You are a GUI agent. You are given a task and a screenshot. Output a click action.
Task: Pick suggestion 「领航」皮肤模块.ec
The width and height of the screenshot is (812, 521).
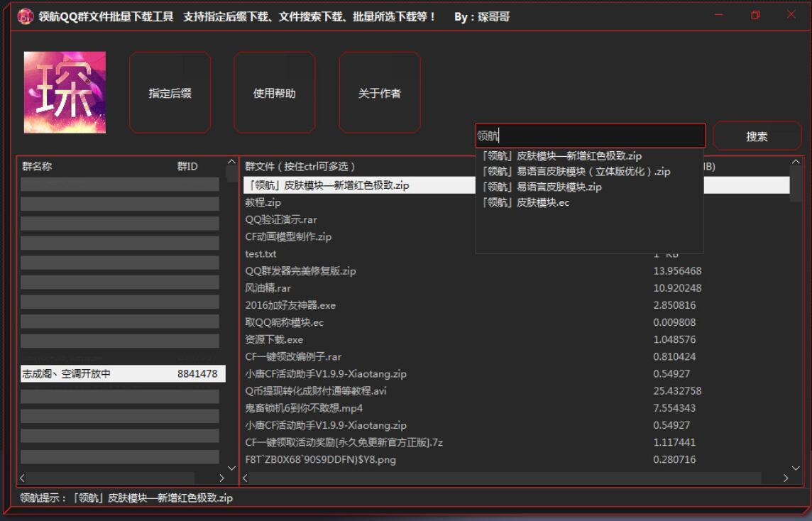525,202
